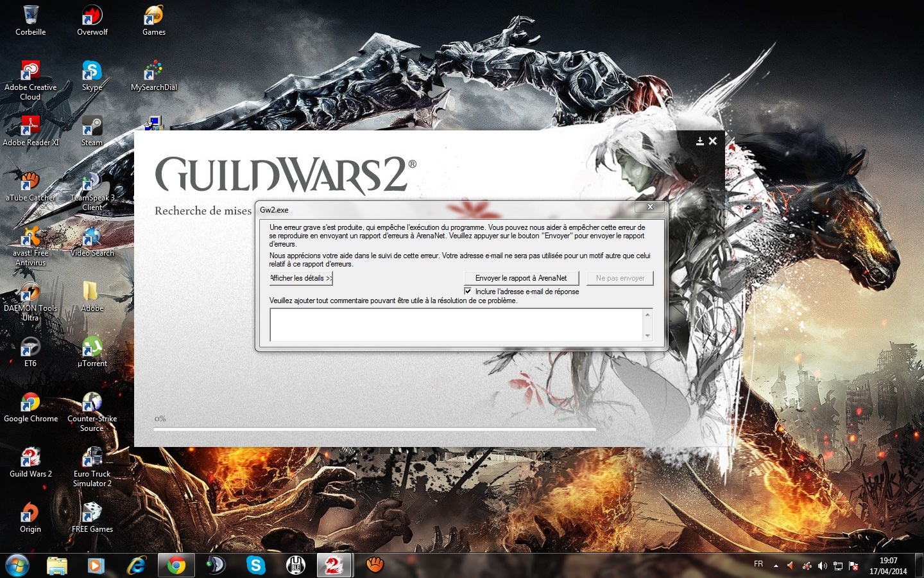
Task: Launch DAEMON Tools Ultra shortcut
Action: [30, 301]
